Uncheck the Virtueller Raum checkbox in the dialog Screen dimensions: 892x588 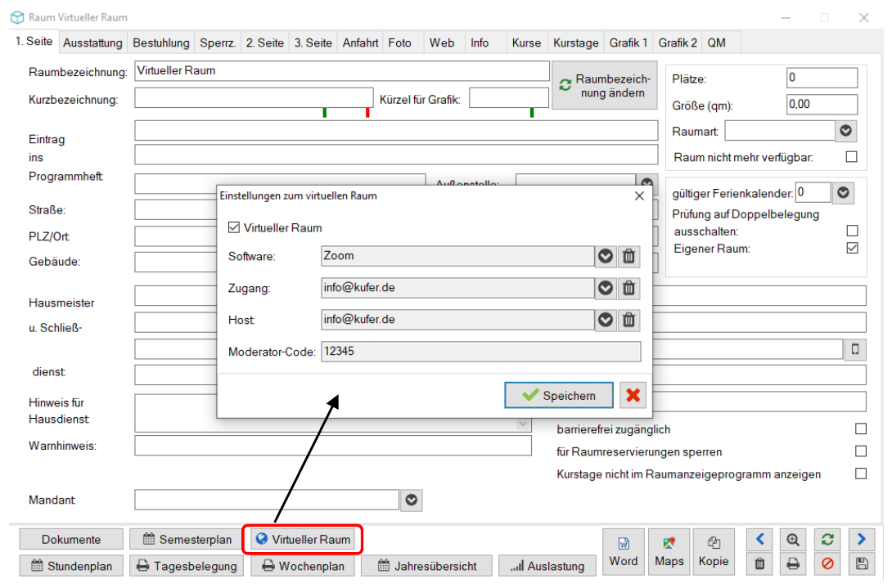(234, 227)
